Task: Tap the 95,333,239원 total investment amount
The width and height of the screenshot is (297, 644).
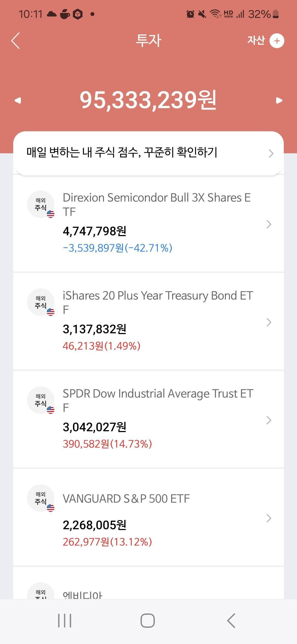Action: [148, 100]
